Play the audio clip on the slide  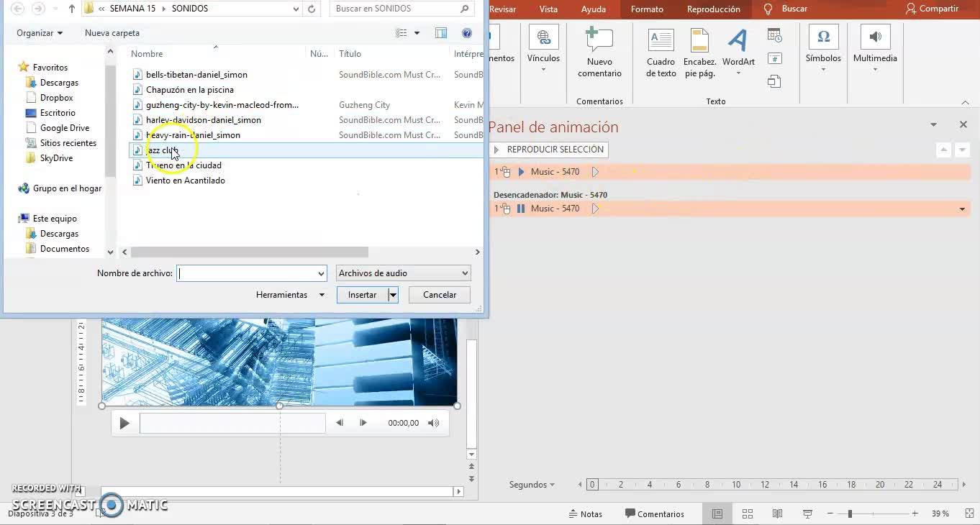pyautogui.click(x=124, y=423)
